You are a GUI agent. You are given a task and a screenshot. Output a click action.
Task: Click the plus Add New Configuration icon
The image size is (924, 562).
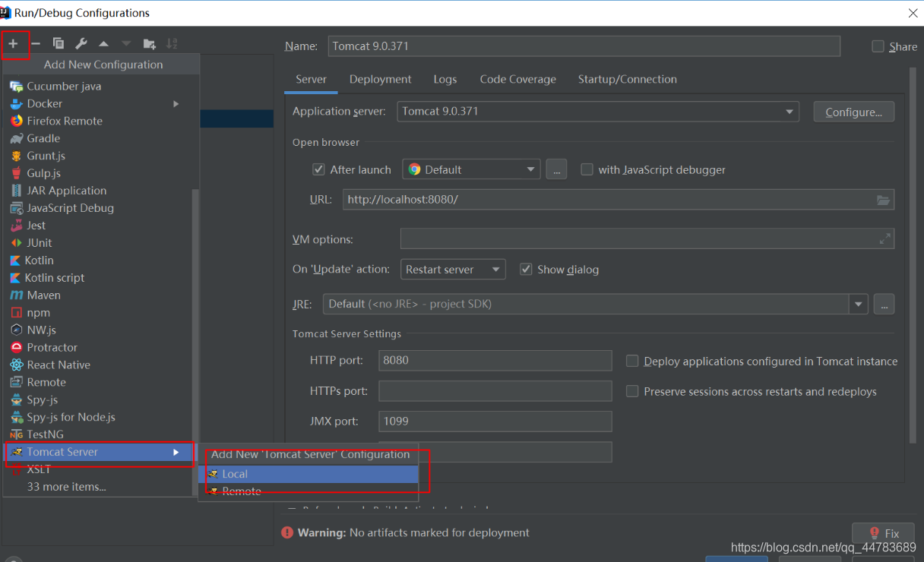(13, 44)
